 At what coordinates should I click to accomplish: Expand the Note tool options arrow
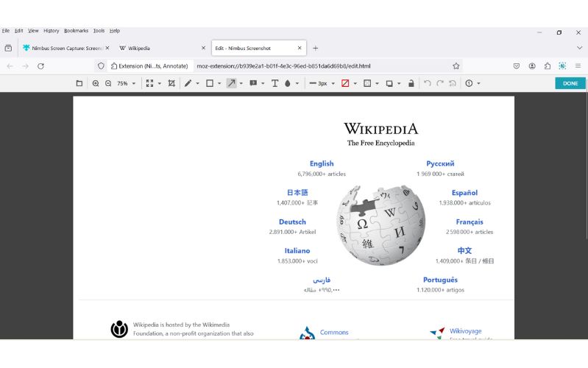[263, 83]
